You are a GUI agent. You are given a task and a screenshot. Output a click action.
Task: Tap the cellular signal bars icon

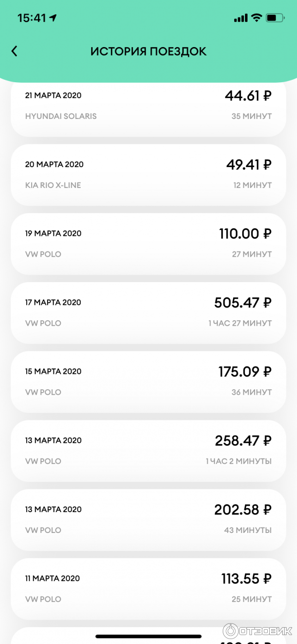241,18
